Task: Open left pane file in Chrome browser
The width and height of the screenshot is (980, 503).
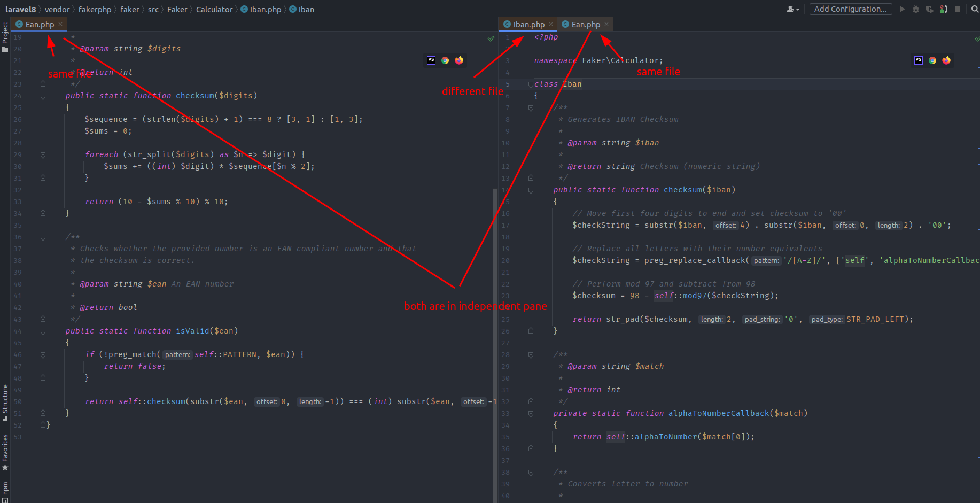Action: click(x=445, y=60)
